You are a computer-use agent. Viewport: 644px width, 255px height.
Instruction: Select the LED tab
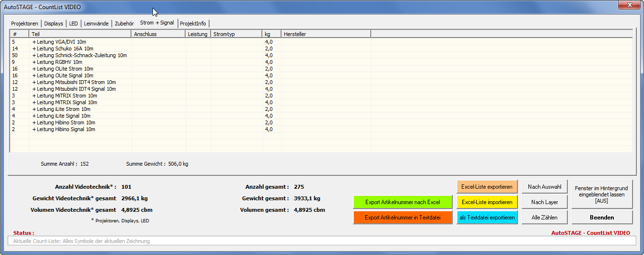tap(73, 24)
